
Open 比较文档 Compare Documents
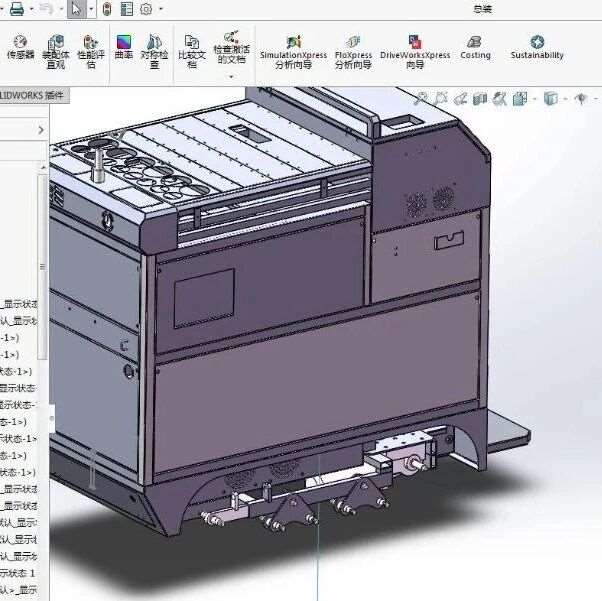(192, 52)
